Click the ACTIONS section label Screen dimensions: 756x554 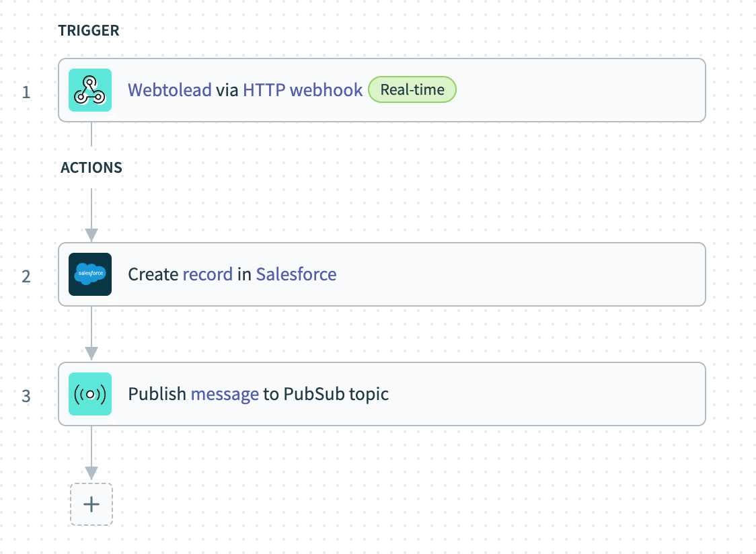[x=91, y=168]
